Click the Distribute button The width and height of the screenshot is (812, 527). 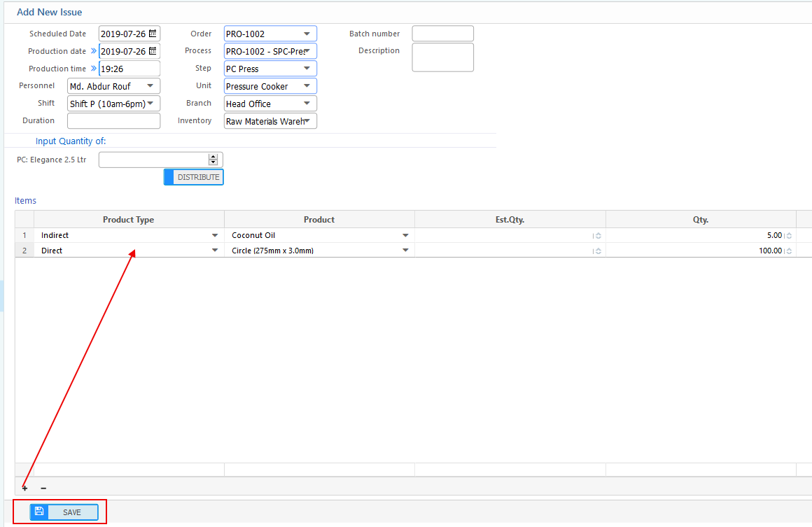(194, 177)
